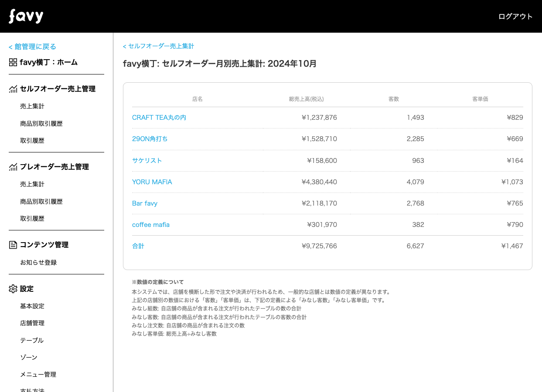This screenshot has height=392, width=542.
Task: Open 商品別取引履歴 under プレオーダー売上管理
Action: click(41, 202)
